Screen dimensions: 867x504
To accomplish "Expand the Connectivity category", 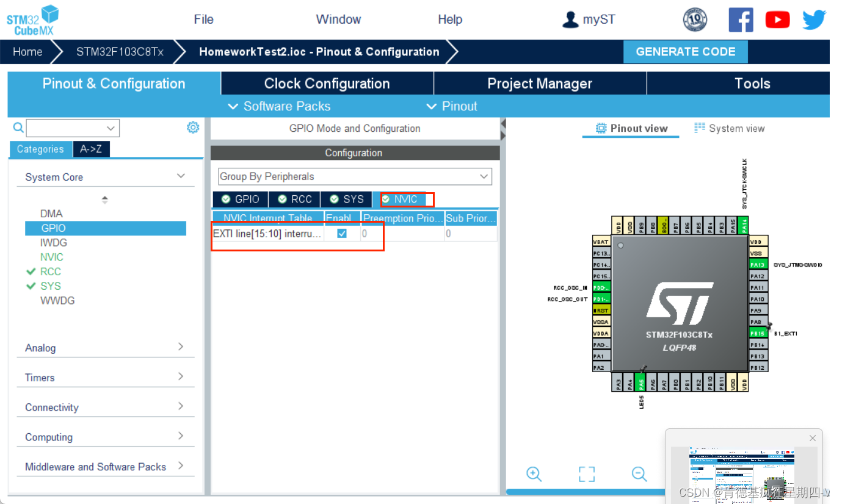I will point(181,406).
